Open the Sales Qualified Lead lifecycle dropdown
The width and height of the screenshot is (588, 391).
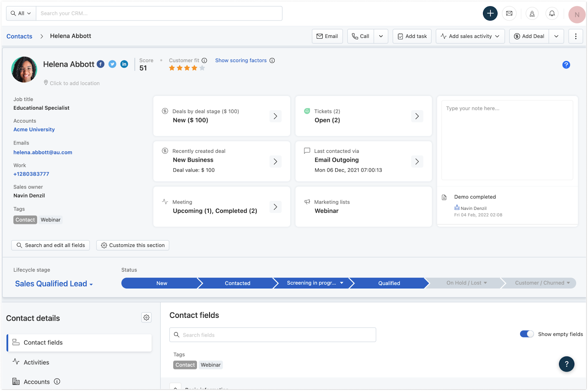point(54,284)
